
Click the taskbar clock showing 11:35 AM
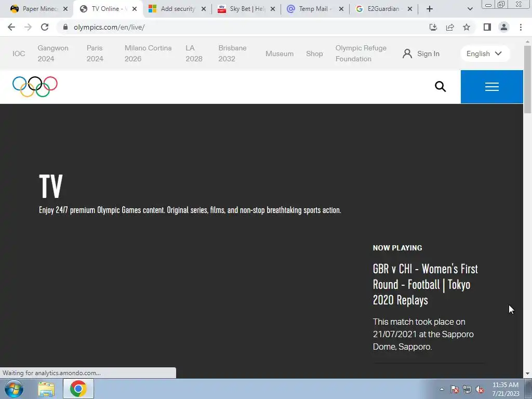tap(506, 389)
